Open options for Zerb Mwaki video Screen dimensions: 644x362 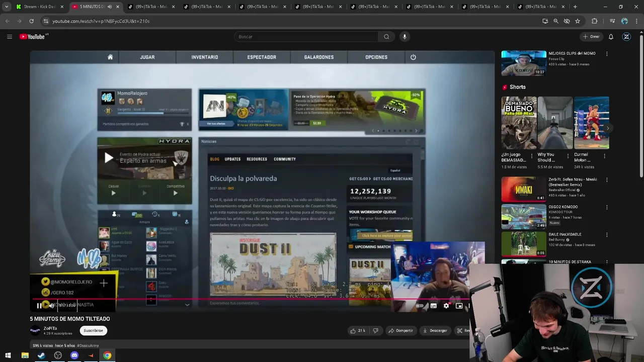click(606, 180)
